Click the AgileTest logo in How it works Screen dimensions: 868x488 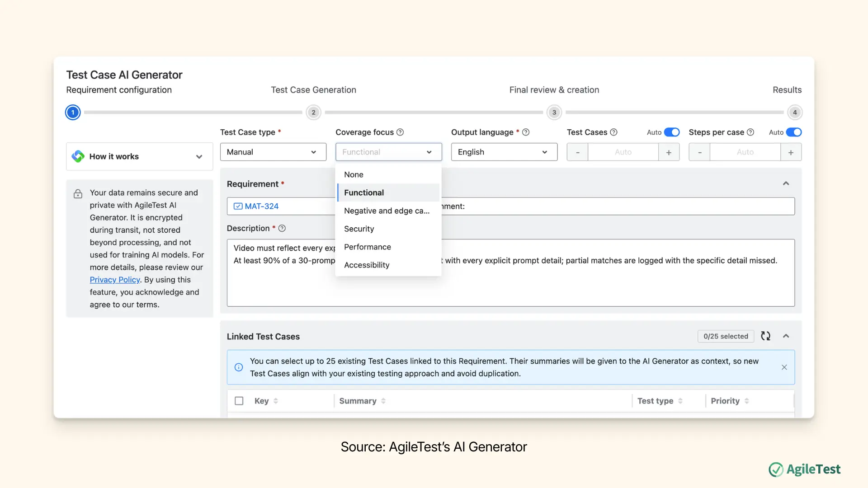click(x=78, y=156)
